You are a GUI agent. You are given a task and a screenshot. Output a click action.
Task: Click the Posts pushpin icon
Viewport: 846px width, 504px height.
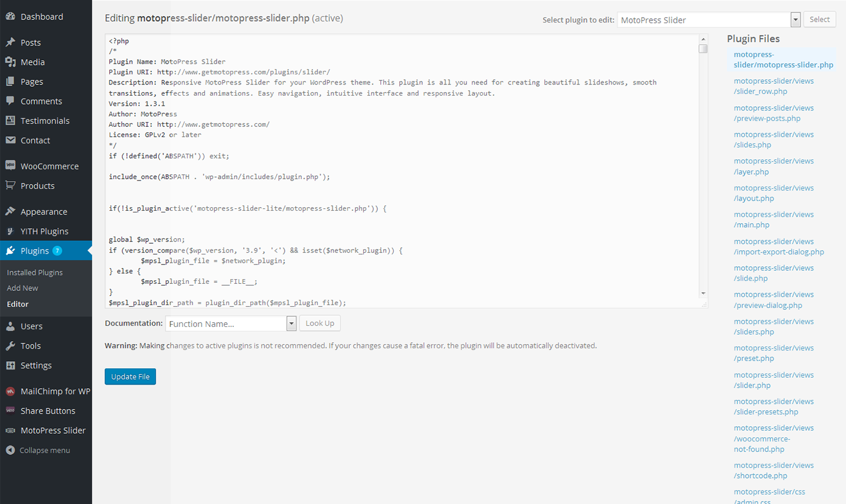pyautogui.click(x=10, y=42)
